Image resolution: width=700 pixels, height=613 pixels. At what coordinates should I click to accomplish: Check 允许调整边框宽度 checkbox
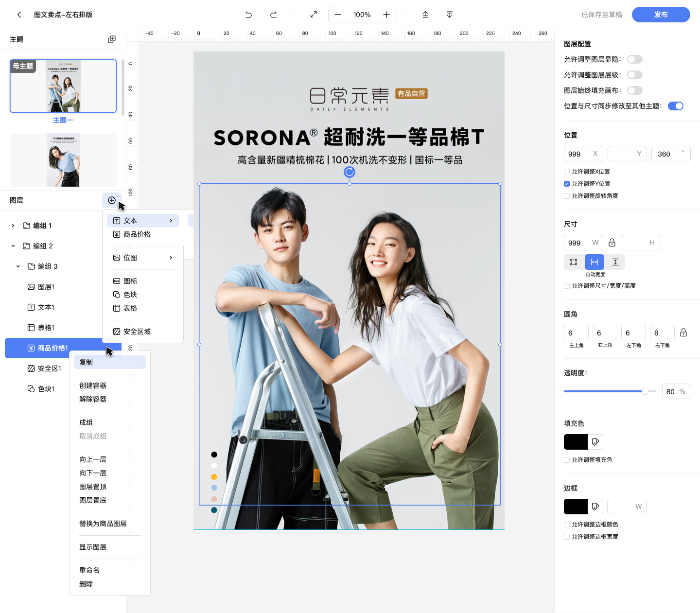567,537
